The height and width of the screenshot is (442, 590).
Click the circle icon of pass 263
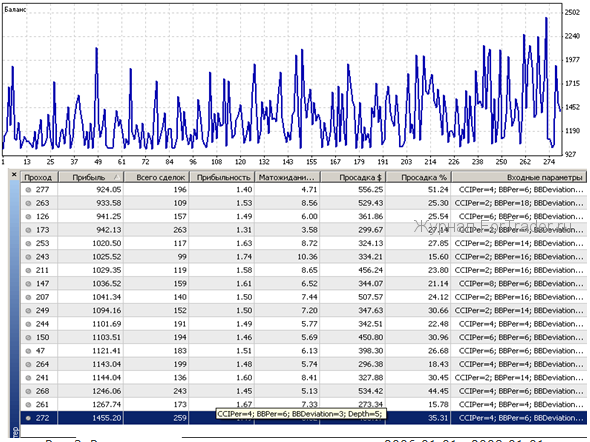[x=28, y=204]
